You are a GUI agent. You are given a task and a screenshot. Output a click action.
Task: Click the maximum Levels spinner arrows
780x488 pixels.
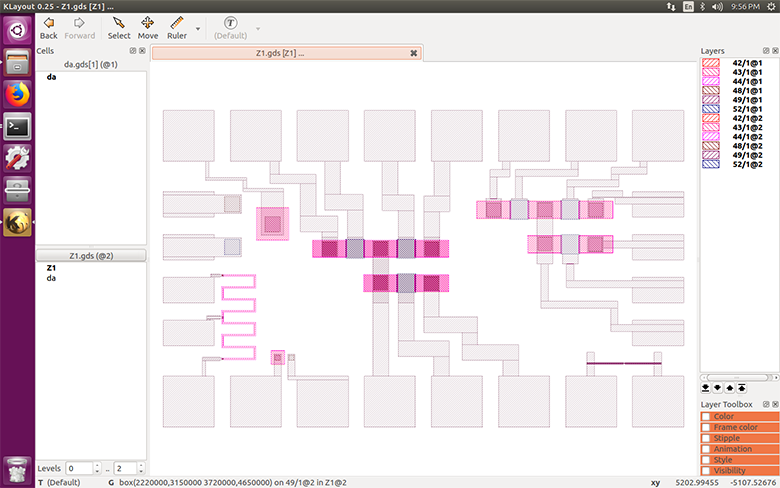click(141, 468)
